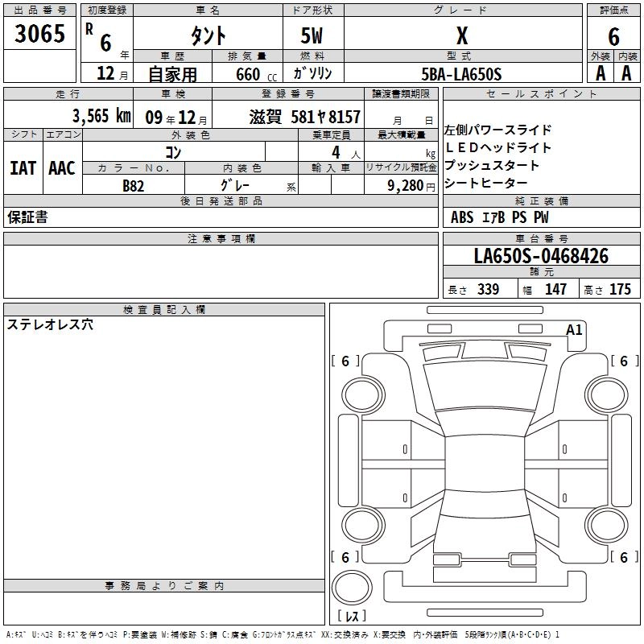644x644 pixels.
Task: Select the IAT shift type
Action: pyautogui.click(x=23, y=167)
